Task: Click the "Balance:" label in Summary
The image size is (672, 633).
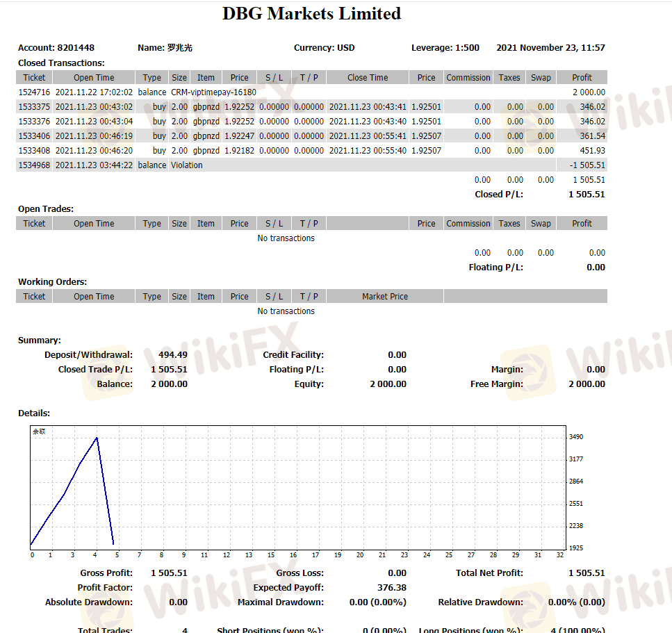Action: (x=115, y=384)
